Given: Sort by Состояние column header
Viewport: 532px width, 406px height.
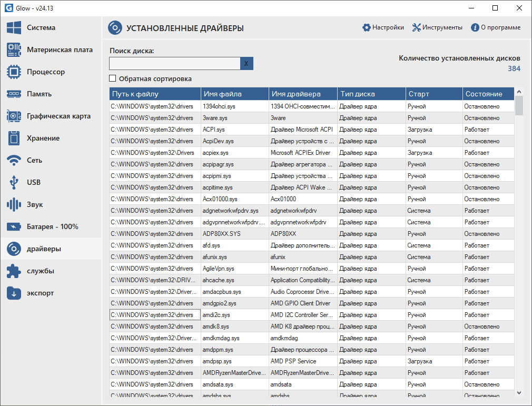Looking at the screenshot, I should [489, 94].
